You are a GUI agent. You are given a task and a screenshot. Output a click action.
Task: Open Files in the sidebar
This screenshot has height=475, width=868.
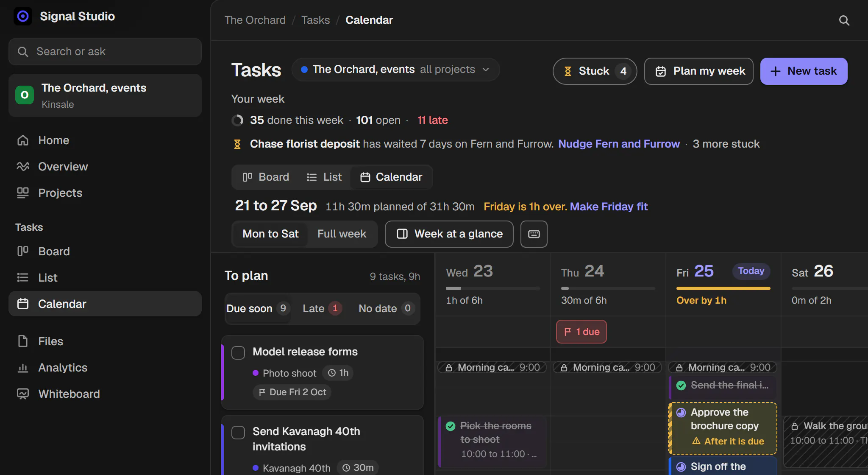coord(105,341)
